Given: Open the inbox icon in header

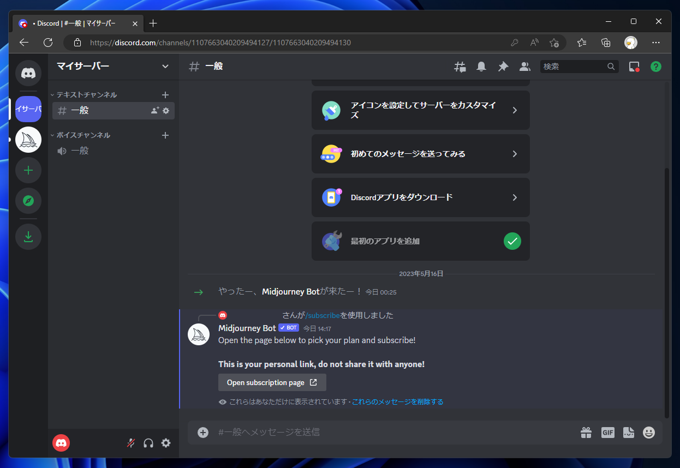Looking at the screenshot, I should point(634,66).
